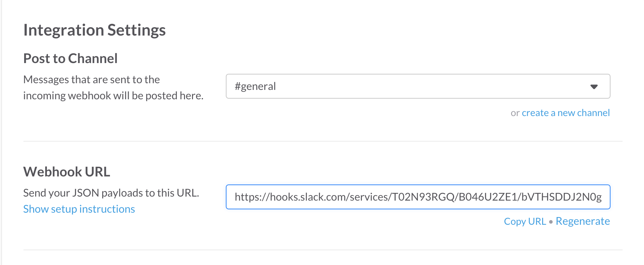Viewport: 644px width, 265px height.
Task: Click the Webhook URL section heading
Action: [x=67, y=172]
